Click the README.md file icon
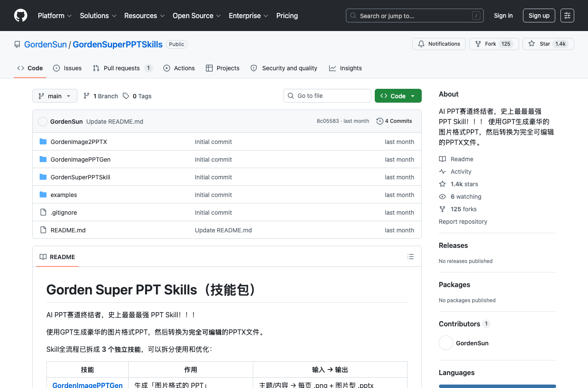Viewport: 588px width, 388px height. [x=43, y=230]
